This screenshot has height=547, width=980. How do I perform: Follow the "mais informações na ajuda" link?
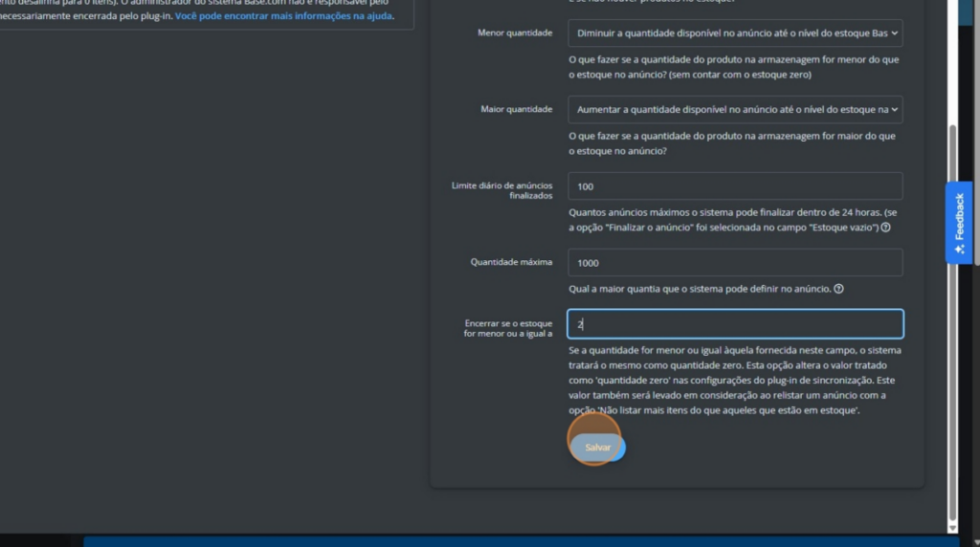coord(283,16)
